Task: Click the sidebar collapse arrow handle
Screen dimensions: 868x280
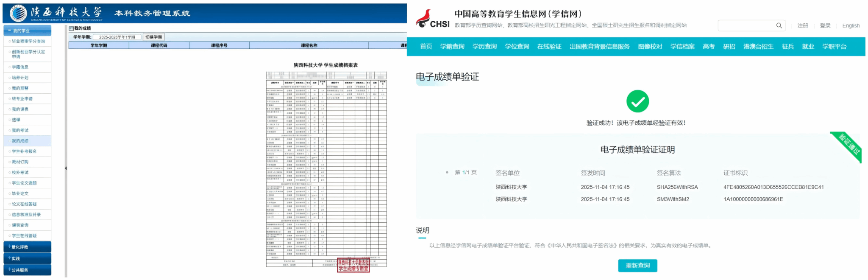Action: tap(66, 168)
